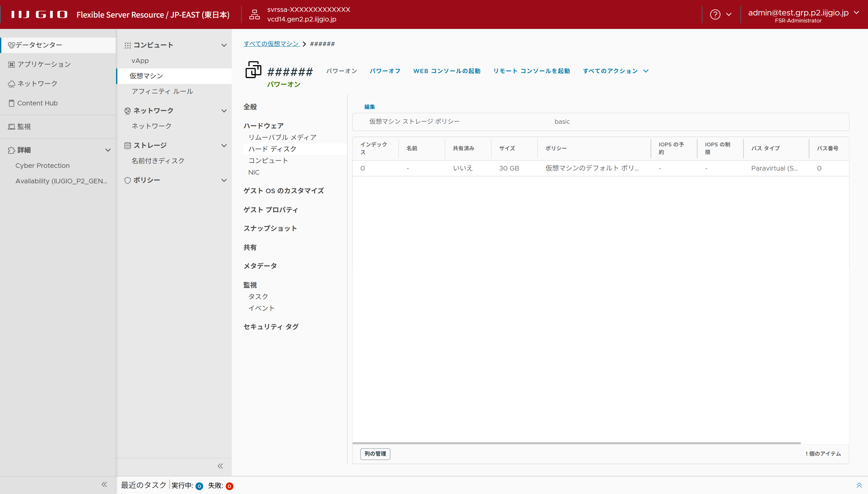Click the virtual machine icon beside ######
The width and height of the screenshot is (868, 494).
(253, 69)
